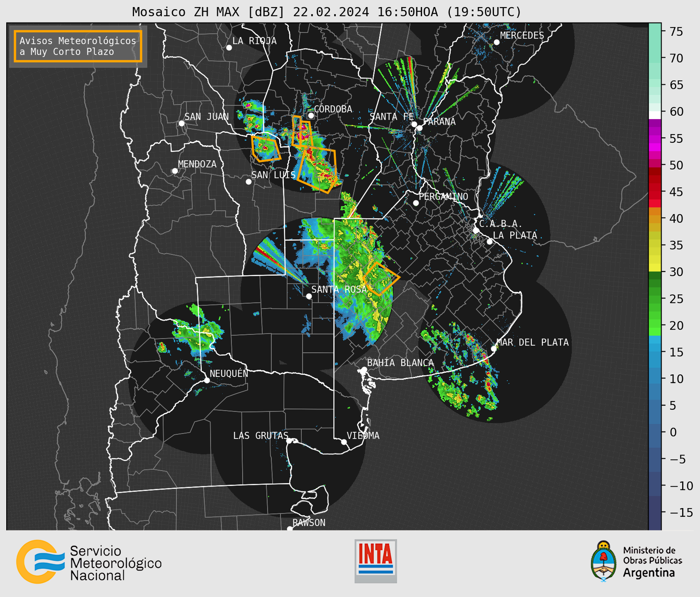Click the San Luis city marker dot
The image size is (700, 597).
click(249, 182)
